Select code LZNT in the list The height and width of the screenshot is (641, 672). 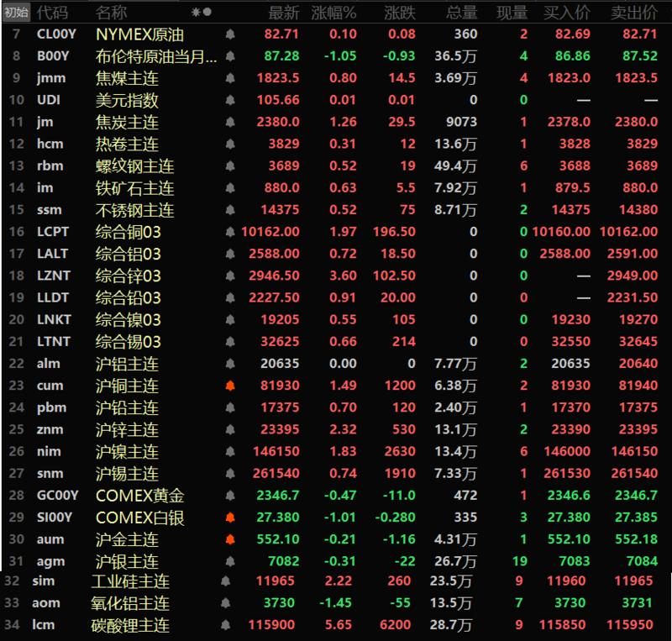54,276
